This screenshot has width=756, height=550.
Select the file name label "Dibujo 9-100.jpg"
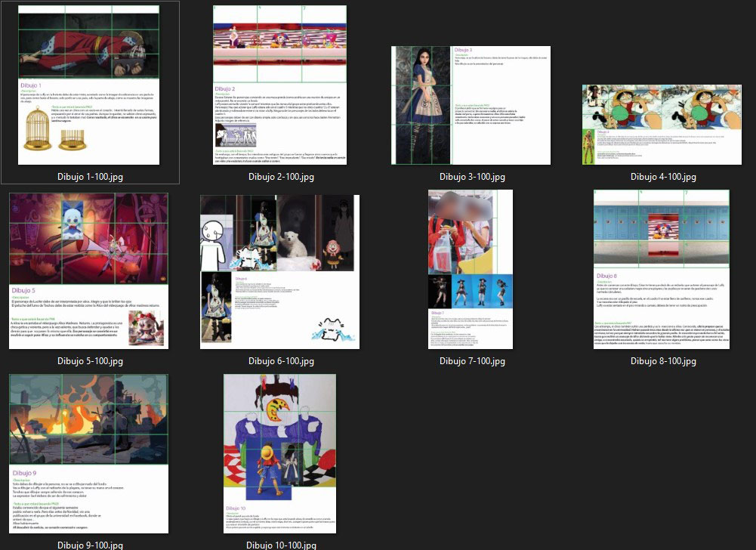[x=90, y=545]
